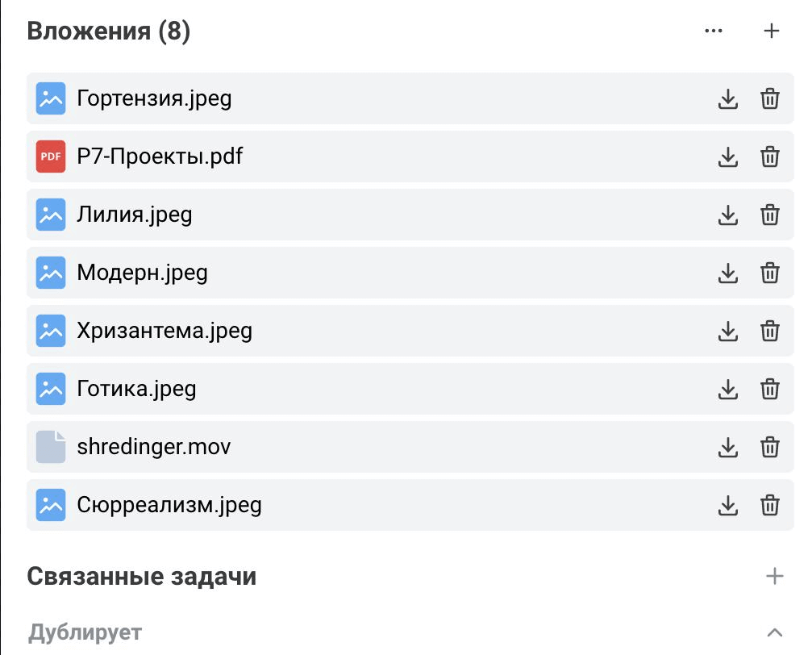Click the Дублирует section label
Image resolution: width=812 pixels, height=655 pixels.
[85, 632]
